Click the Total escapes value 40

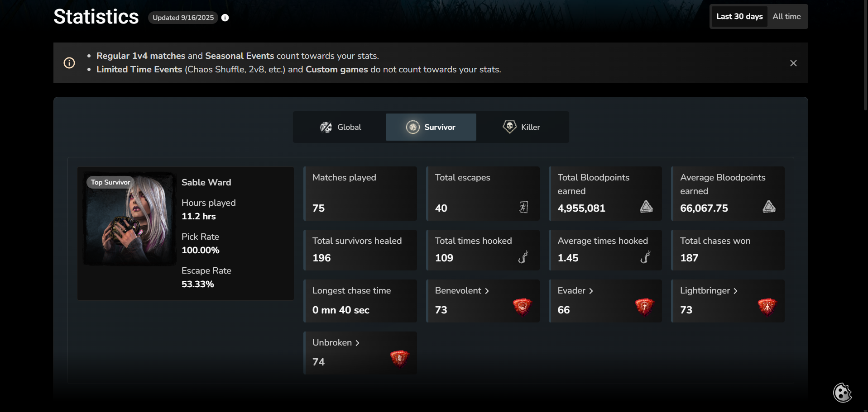441,208
